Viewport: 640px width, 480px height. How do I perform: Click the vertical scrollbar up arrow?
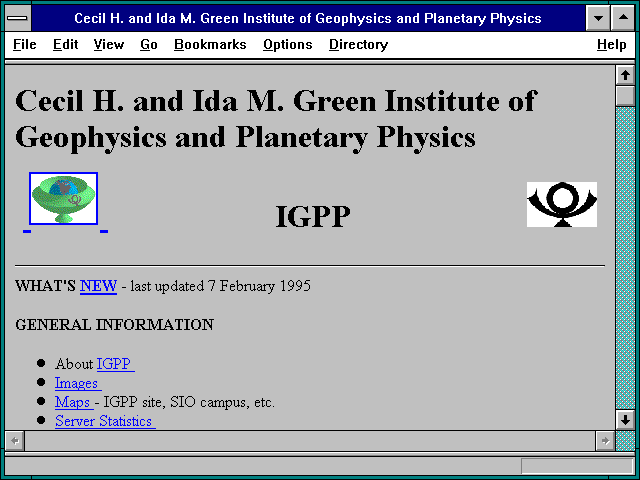[x=625, y=75]
